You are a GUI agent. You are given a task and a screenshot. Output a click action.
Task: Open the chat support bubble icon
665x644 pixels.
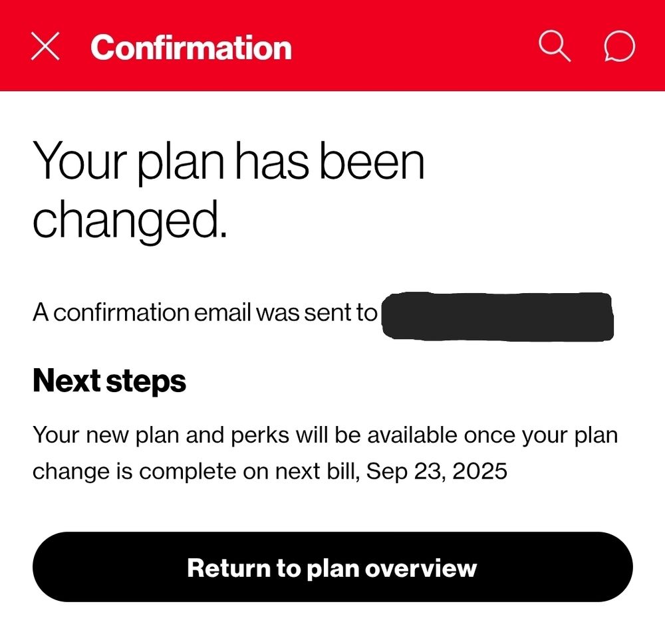[x=619, y=46]
